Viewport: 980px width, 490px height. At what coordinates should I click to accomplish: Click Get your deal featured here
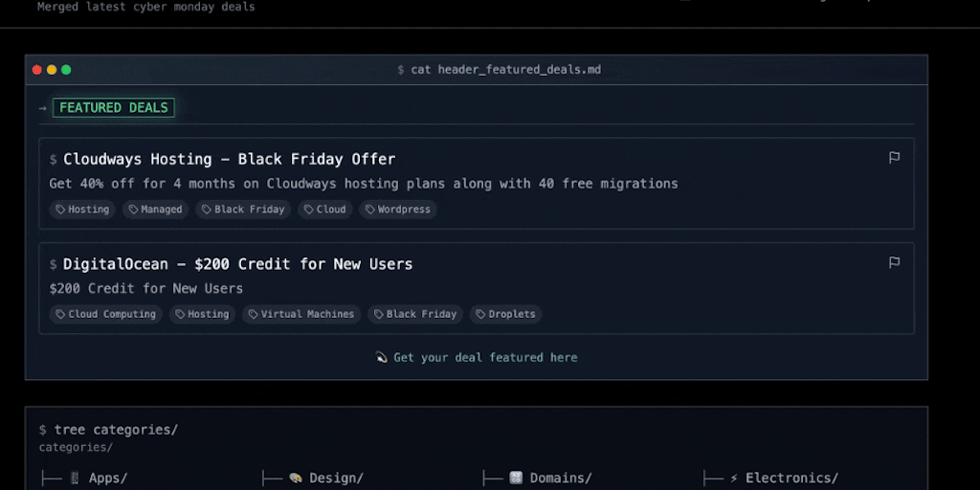pos(477,358)
